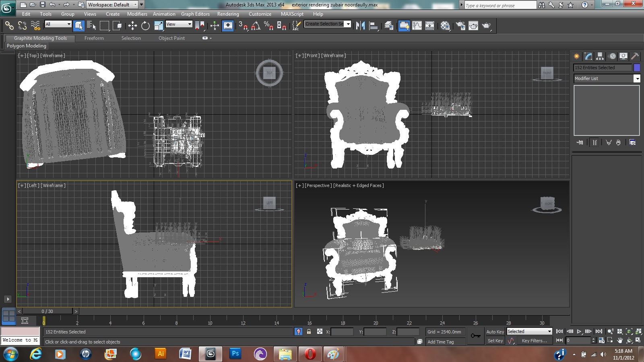The image size is (644, 362).
Task: Click the Set Key button
Action: (x=495, y=341)
